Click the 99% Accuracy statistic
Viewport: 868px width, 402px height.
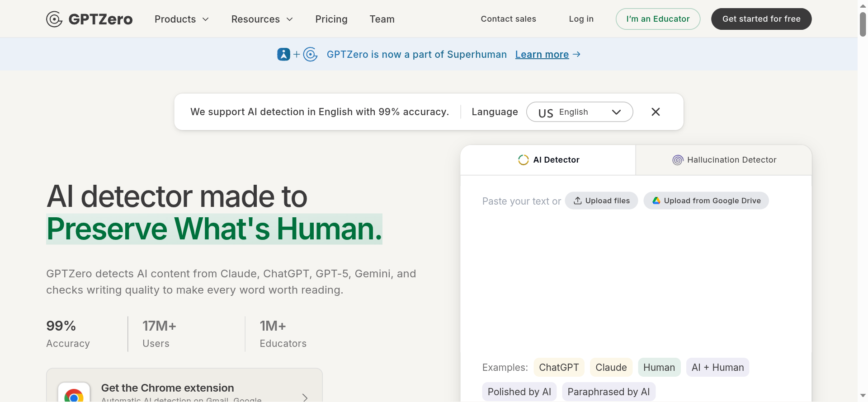point(68,334)
